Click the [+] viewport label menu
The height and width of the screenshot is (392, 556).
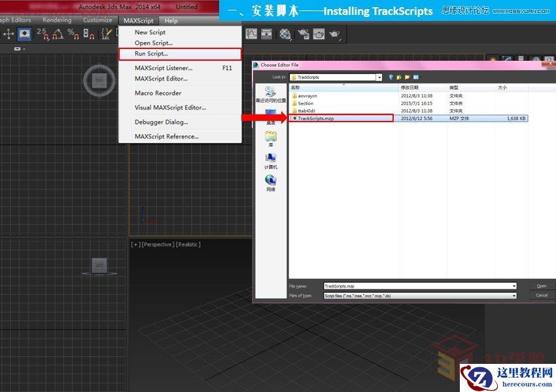pos(135,244)
